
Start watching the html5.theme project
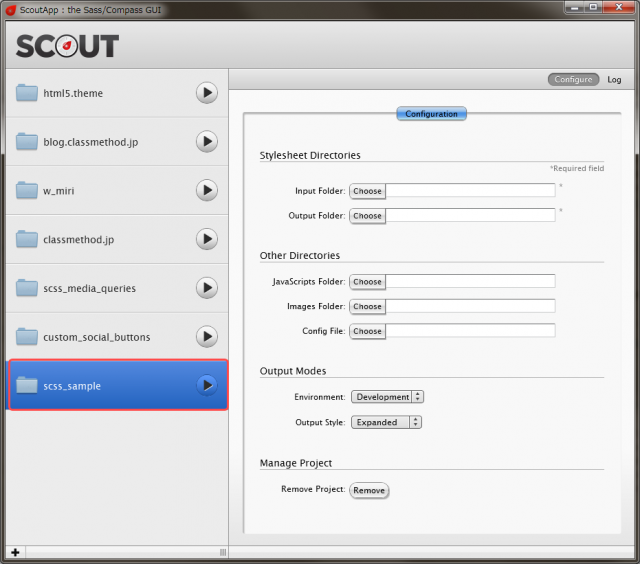(x=207, y=93)
